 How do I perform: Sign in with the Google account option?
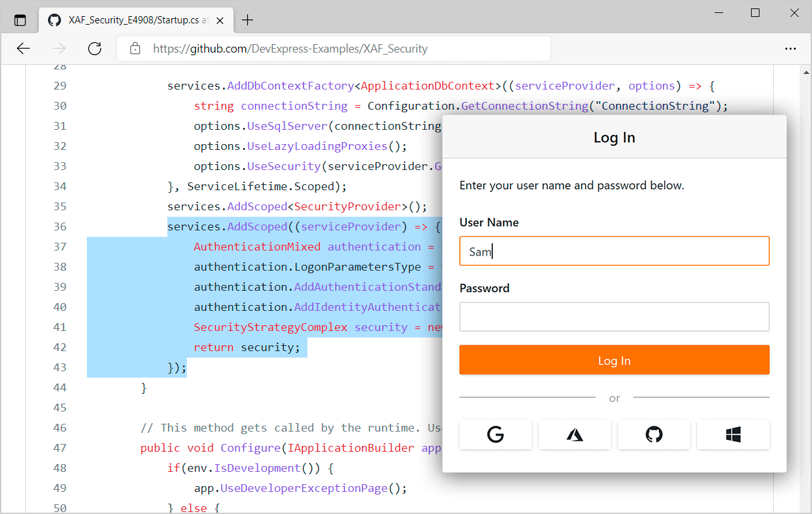(496, 434)
